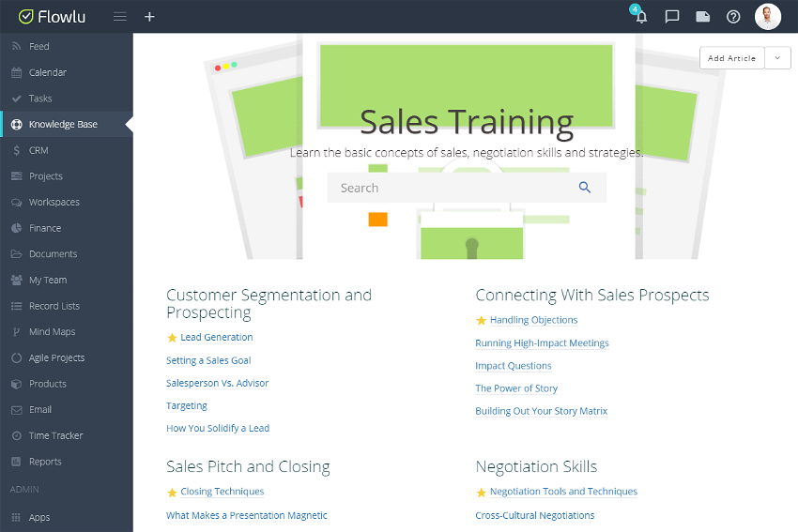Viewport: 798px width, 532px height.
Task: Click the star beside Lead Generation
Action: [x=172, y=338]
